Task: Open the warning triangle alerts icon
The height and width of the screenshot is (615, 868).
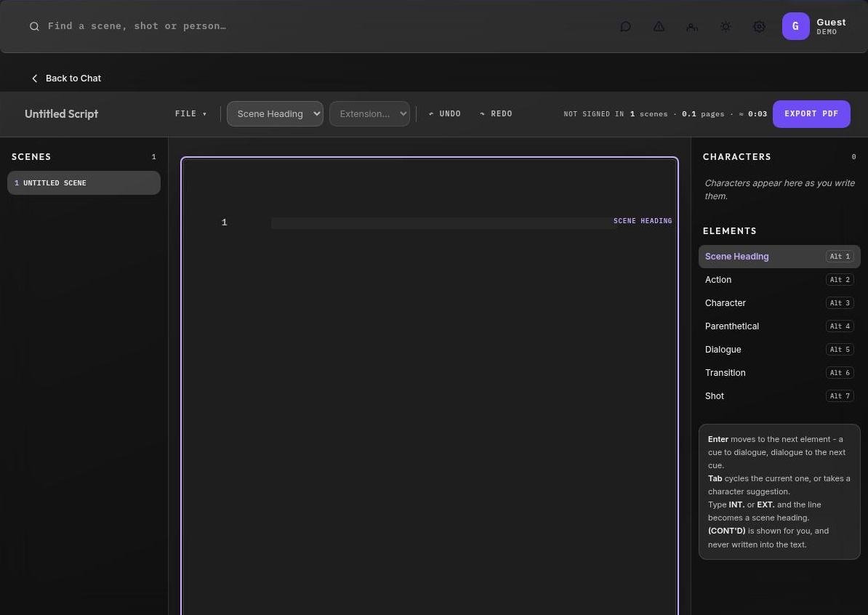Action: (x=659, y=27)
